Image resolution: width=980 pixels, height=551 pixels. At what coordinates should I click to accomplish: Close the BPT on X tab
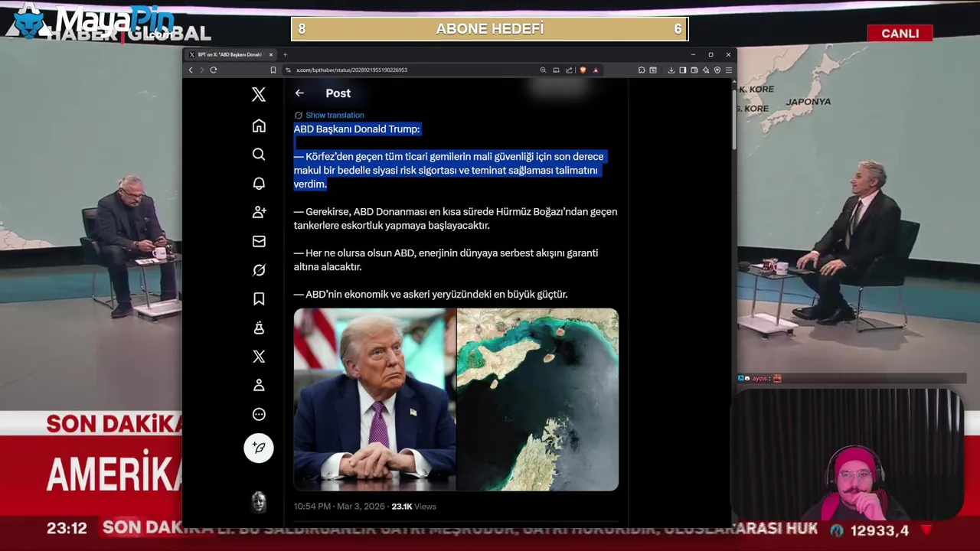click(270, 54)
